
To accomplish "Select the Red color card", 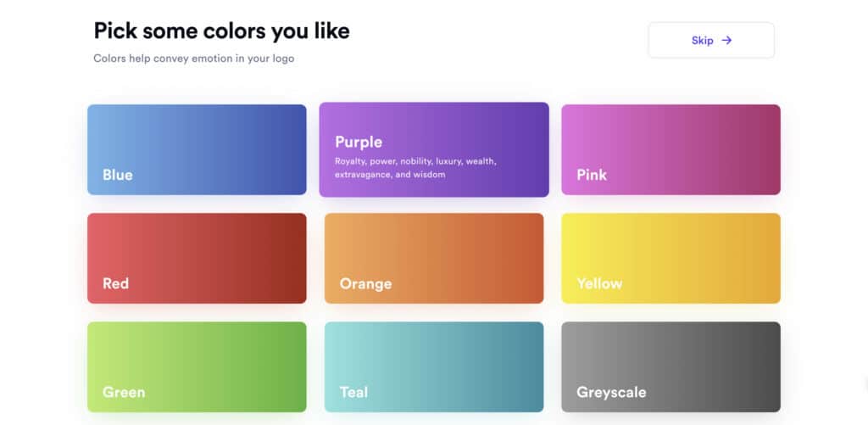I will click(197, 258).
